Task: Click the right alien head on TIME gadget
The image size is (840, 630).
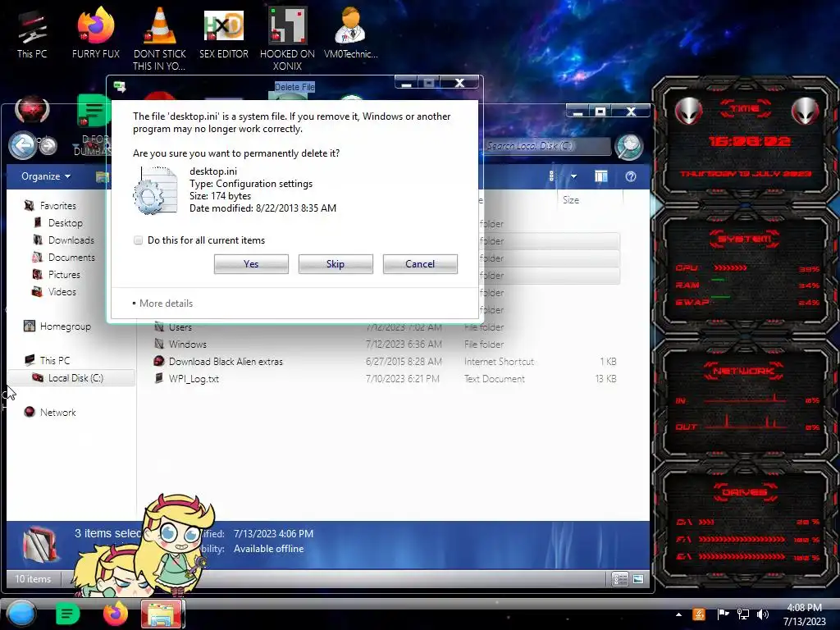Action: tap(806, 111)
